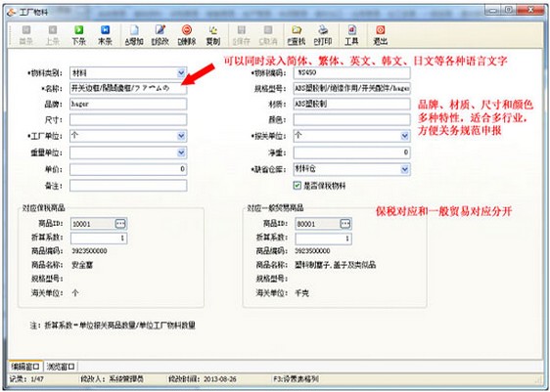
Task: Toggle the 是否保税物料 checkbox
Action: pos(298,186)
